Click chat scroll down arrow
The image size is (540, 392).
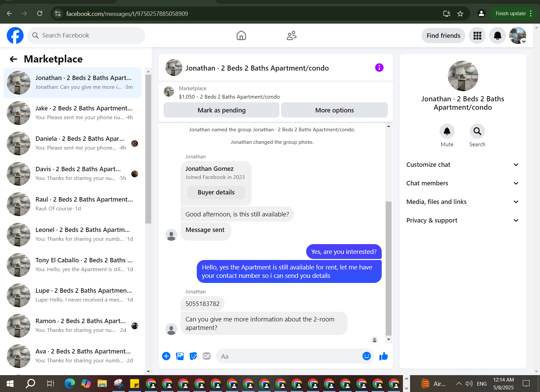(x=388, y=339)
